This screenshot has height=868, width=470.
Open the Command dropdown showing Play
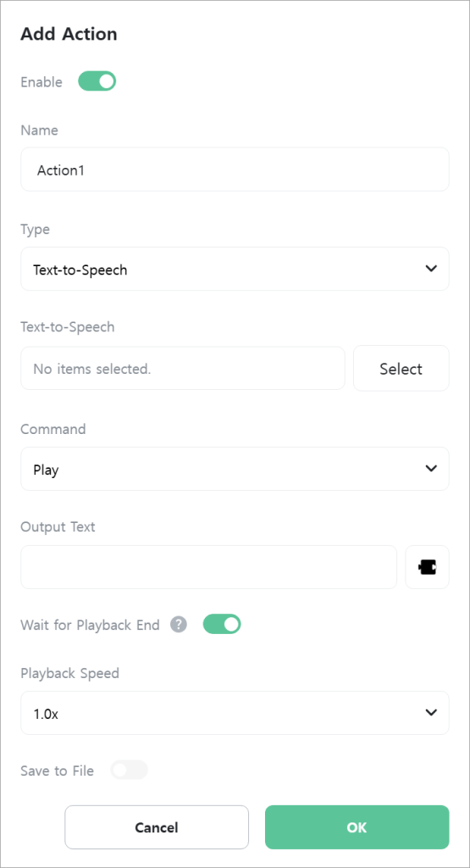(x=235, y=469)
